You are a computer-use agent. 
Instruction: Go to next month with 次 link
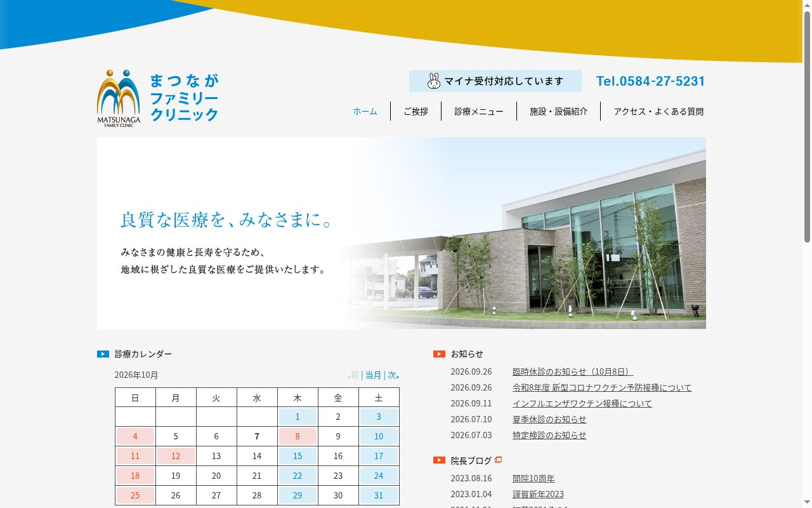(x=393, y=375)
